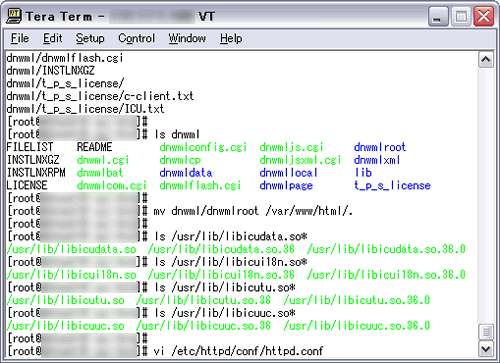
Task: Click the dnwml/INSTLNXGZ output line
Action: [50, 71]
